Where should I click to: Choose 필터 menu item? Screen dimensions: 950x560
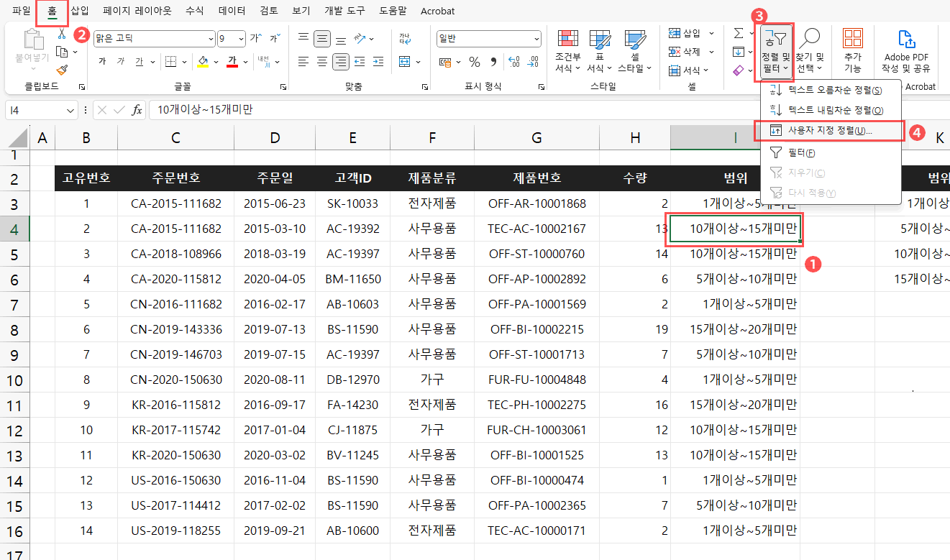tap(831, 152)
